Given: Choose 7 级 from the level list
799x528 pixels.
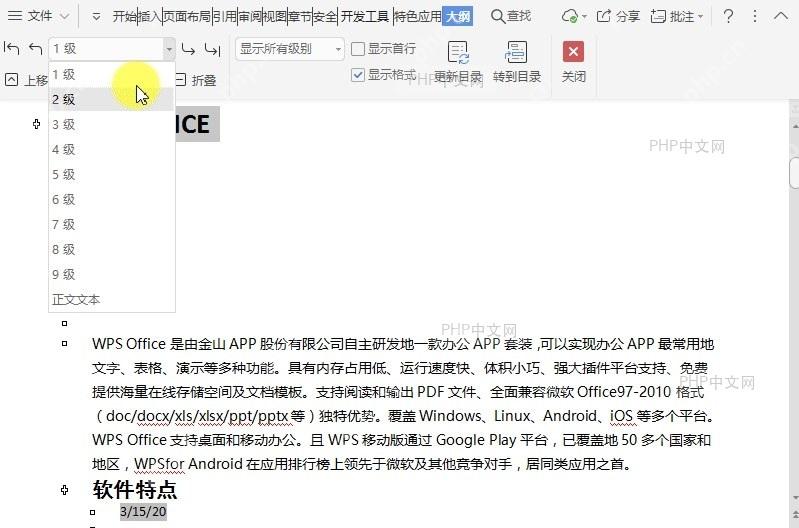Looking at the screenshot, I should pos(112,224).
